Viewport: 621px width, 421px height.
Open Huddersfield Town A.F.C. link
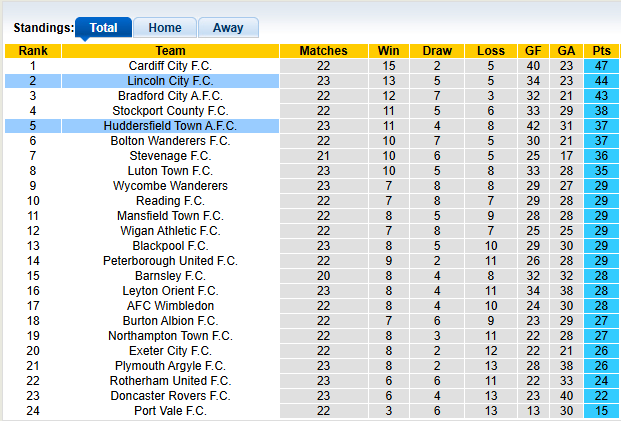point(170,126)
